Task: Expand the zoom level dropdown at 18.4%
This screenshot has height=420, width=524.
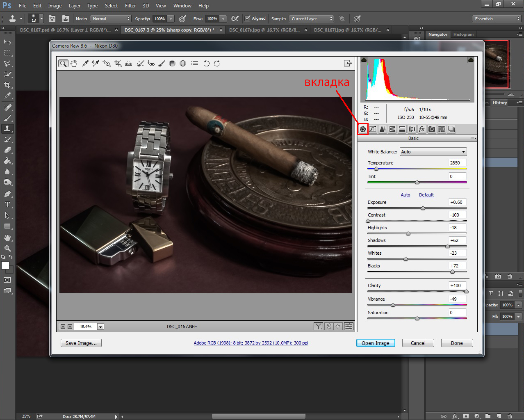Action: point(100,327)
